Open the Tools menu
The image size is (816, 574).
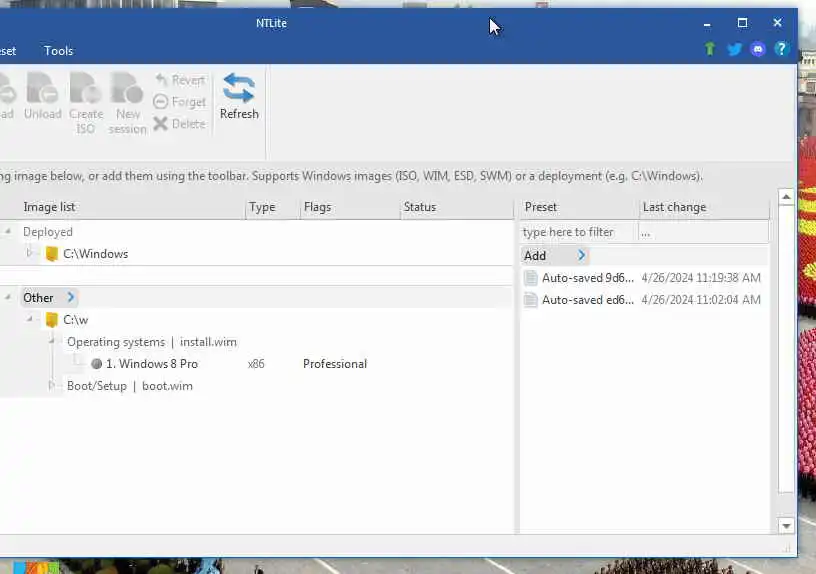(x=58, y=51)
